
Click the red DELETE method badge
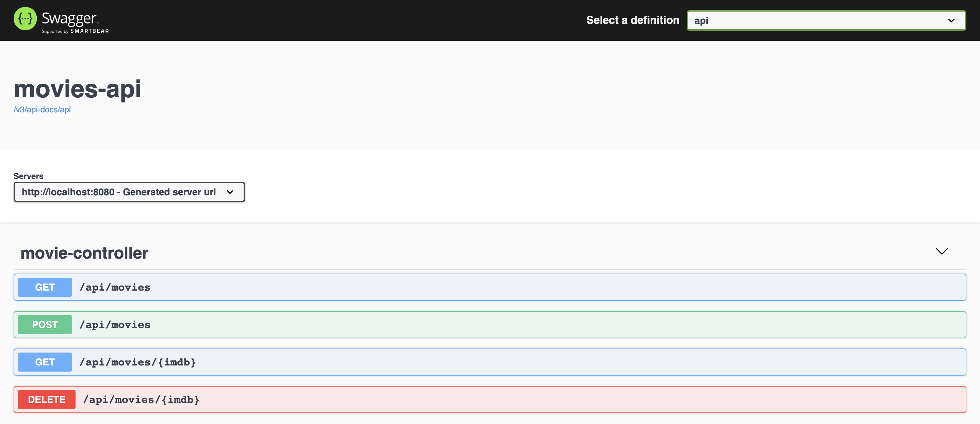pos(46,399)
